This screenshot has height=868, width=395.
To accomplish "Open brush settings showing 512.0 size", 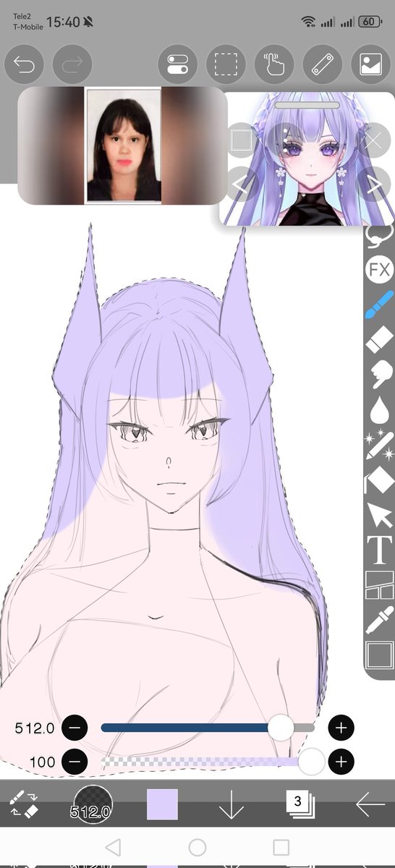I will pos(93,804).
